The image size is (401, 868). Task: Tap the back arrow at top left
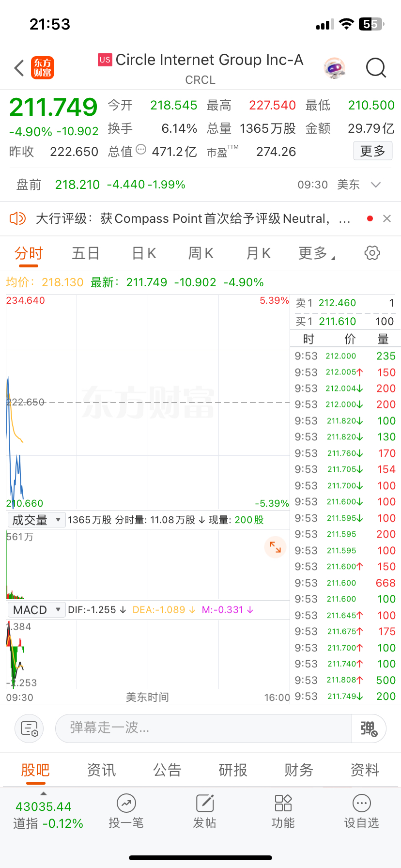point(19,68)
